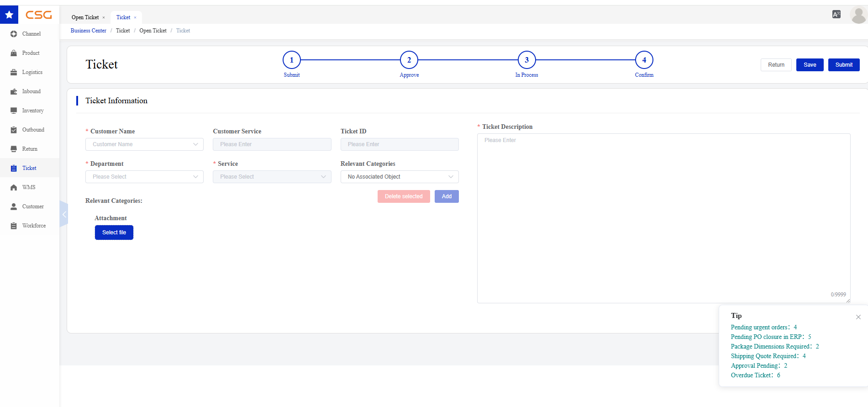Click the Inbound sidebar icon
Screen dimensions: 868x407
click(x=14, y=91)
